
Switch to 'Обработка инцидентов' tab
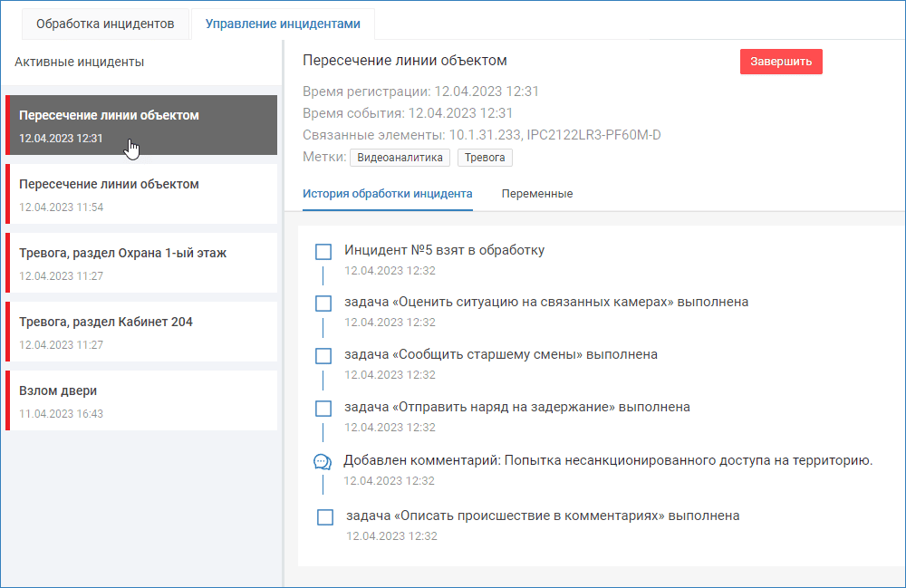pos(105,24)
